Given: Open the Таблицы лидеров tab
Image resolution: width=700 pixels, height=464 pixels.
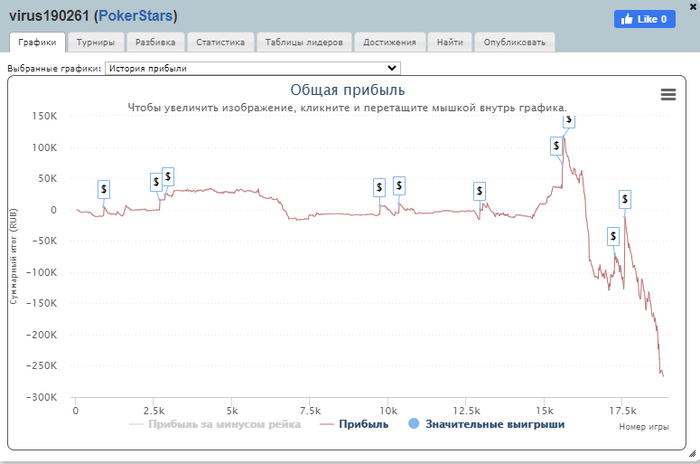Looking at the screenshot, I should [306, 42].
